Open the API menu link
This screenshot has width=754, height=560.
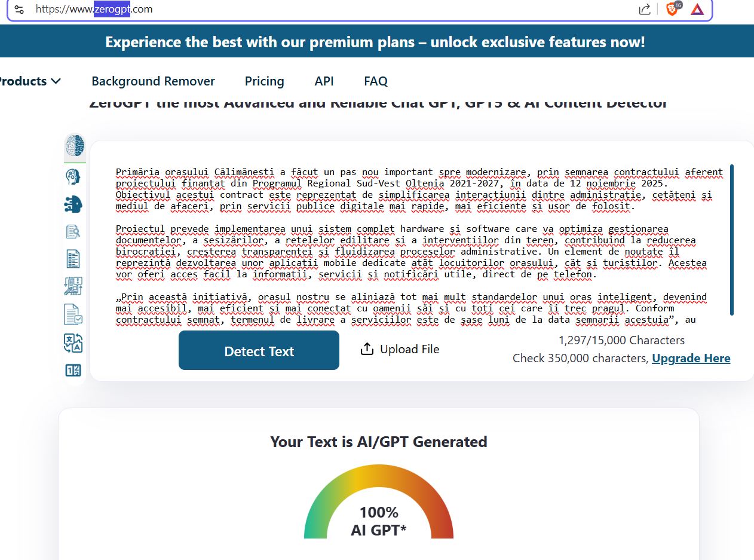click(324, 81)
